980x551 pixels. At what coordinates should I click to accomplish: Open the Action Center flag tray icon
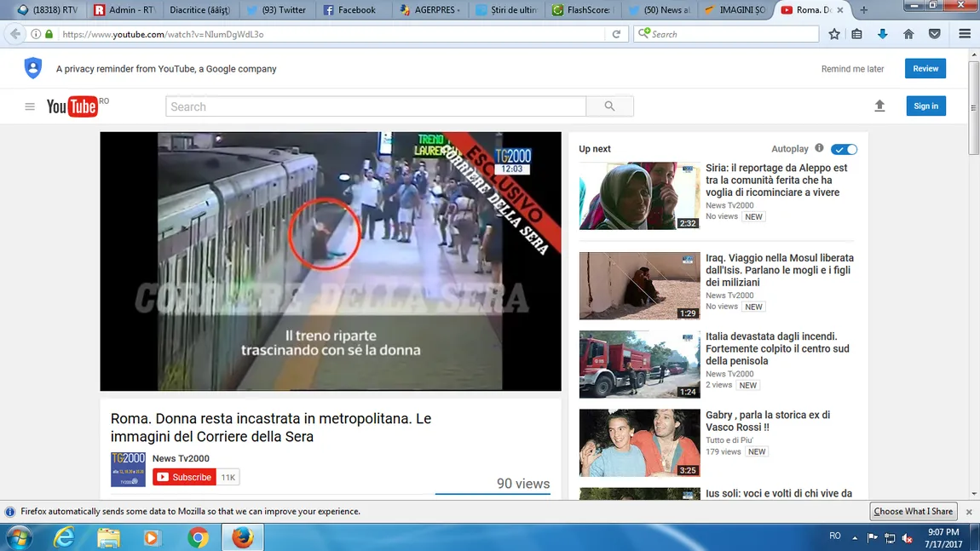click(873, 537)
